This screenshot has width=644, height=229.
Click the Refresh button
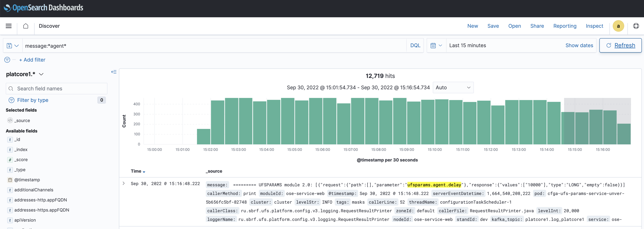[x=620, y=45]
